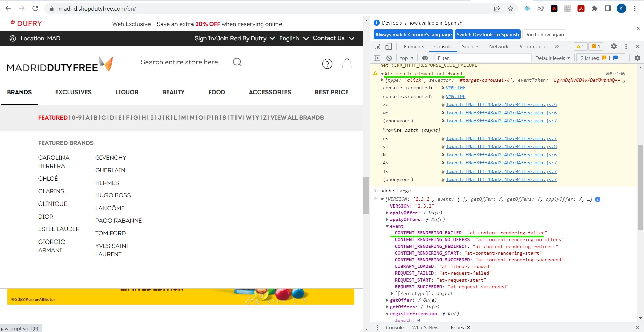Open Chrome three-dot menu
The image size is (644, 332).
tap(635, 9)
